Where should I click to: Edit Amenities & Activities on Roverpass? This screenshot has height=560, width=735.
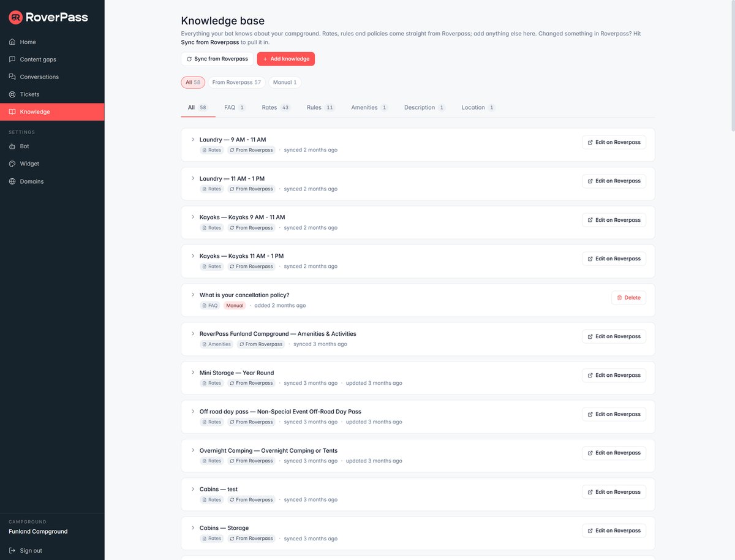tap(614, 336)
